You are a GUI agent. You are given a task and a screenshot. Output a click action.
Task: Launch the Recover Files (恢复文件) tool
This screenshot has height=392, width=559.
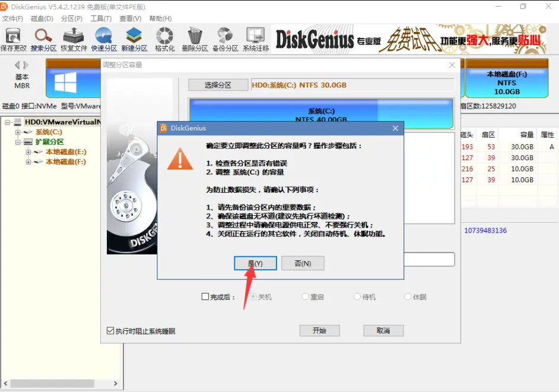pyautogui.click(x=74, y=40)
